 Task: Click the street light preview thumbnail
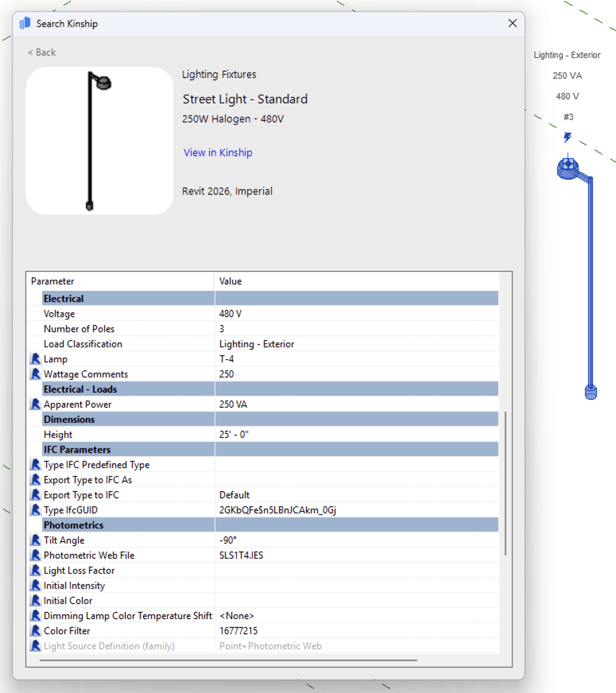pos(99,141)
